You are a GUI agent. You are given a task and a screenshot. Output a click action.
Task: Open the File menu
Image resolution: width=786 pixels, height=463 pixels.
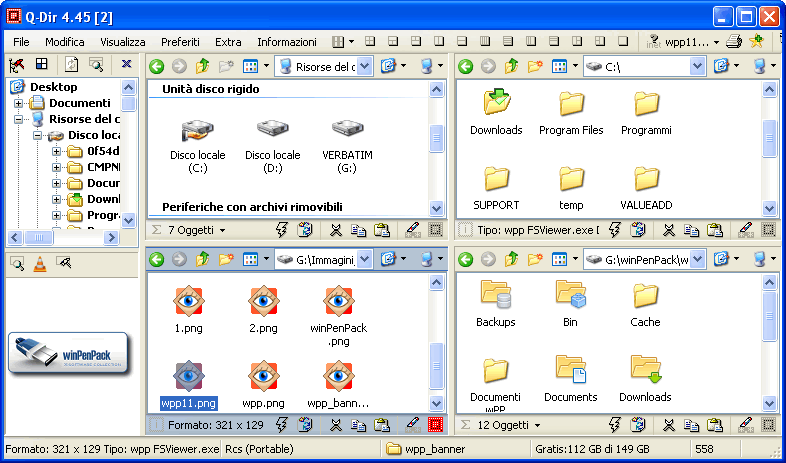tap(21, 42)
